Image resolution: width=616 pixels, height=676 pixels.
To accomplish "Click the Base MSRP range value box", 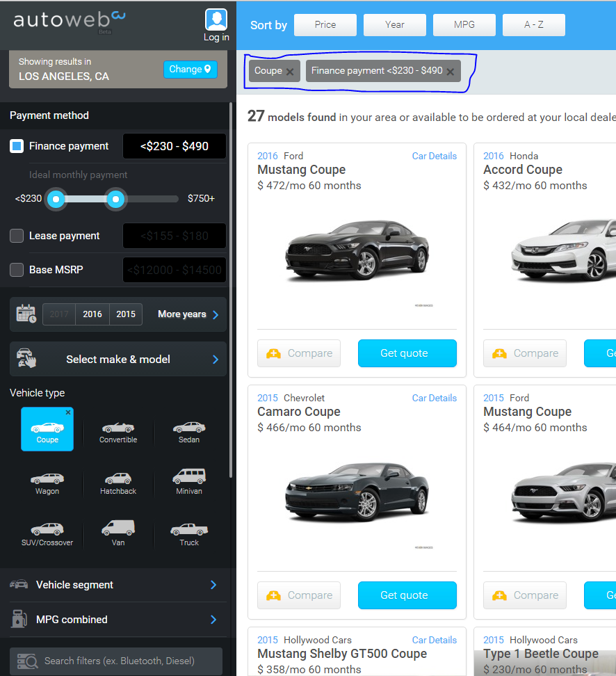I will pyautogui.click(x=174, y=270).
